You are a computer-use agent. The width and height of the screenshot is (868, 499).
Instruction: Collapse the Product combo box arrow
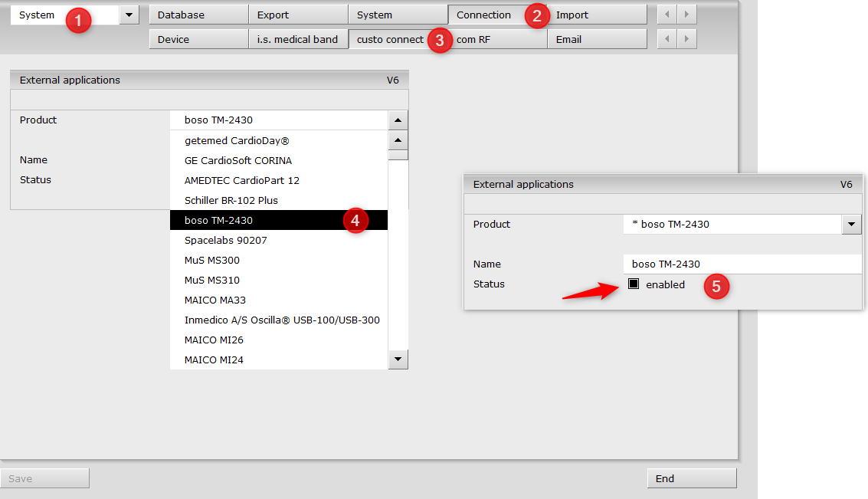[398, 120]
